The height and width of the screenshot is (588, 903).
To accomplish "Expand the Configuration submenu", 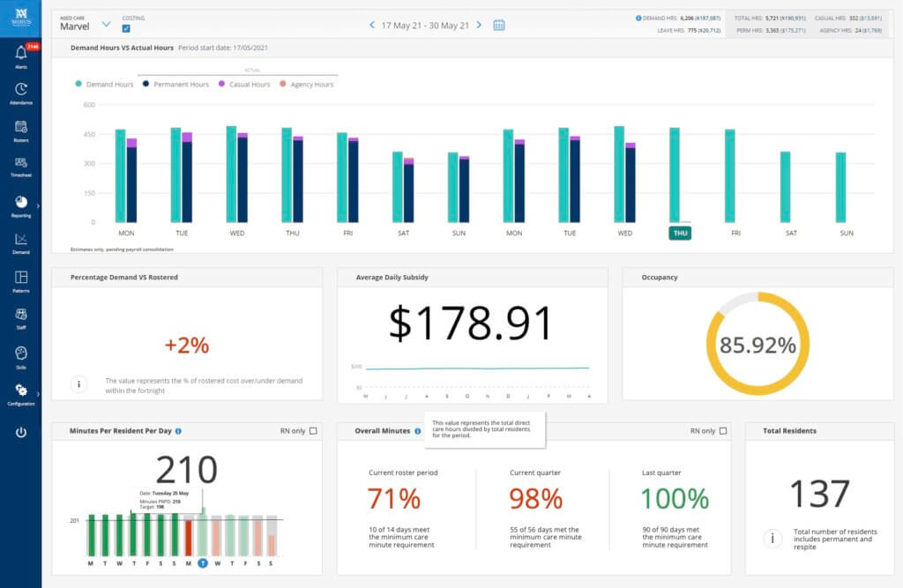I will point(36,393).
